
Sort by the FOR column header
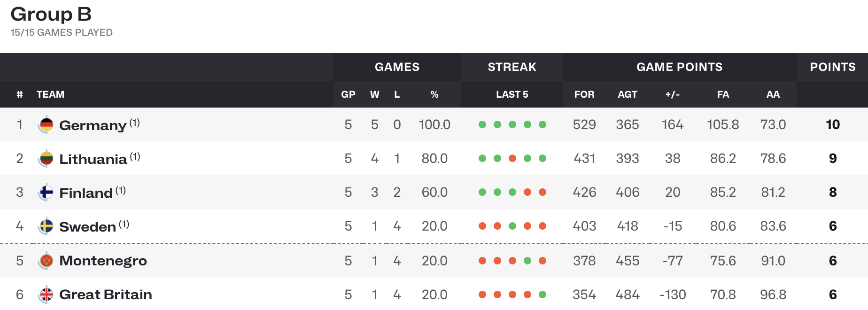[584, 94]
